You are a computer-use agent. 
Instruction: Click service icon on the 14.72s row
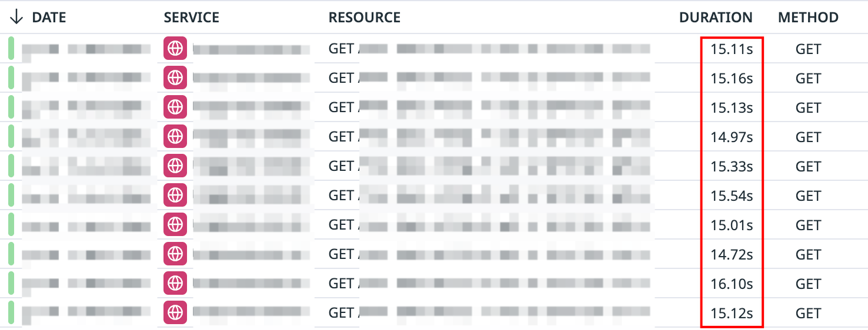[175, 254]
